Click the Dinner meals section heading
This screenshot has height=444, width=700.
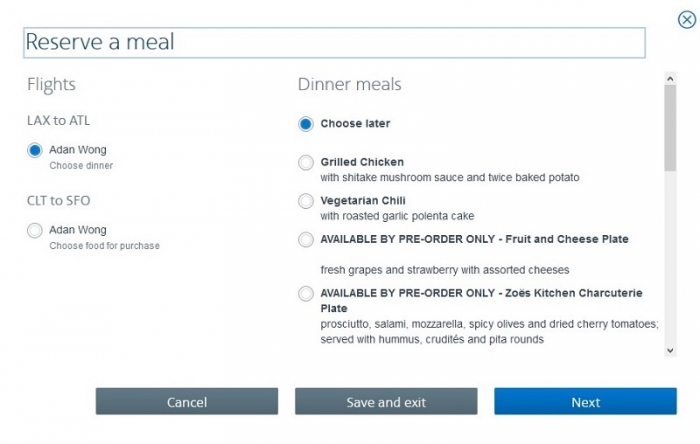350,85
